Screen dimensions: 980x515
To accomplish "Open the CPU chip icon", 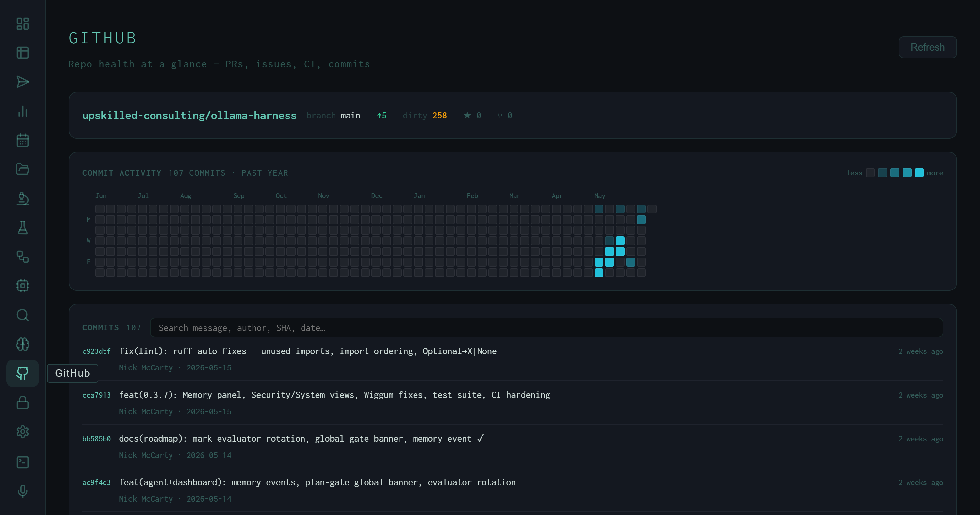I will (23, 286).
